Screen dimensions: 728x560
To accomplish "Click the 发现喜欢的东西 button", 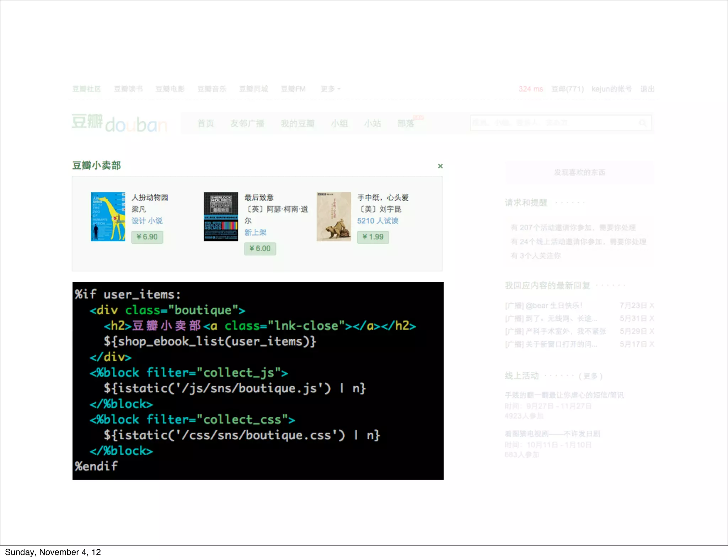I will point(579,172).
